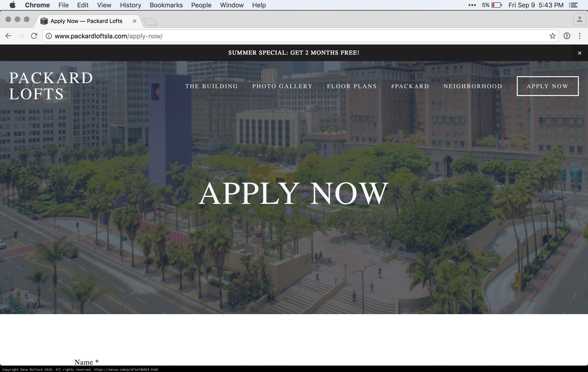Open the Apple menu

click(12, 5)
